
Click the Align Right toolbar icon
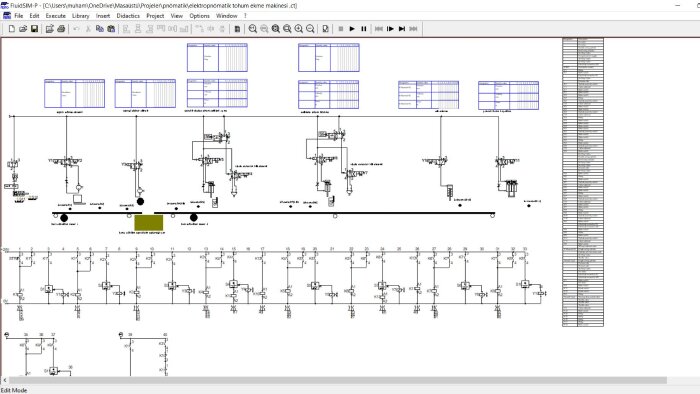(x=150, y=29)
